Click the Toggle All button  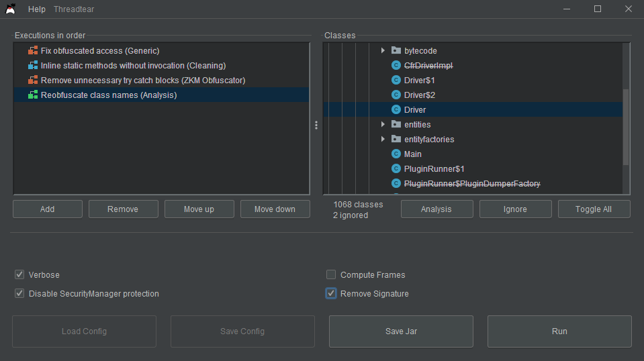tap(594, 209)
